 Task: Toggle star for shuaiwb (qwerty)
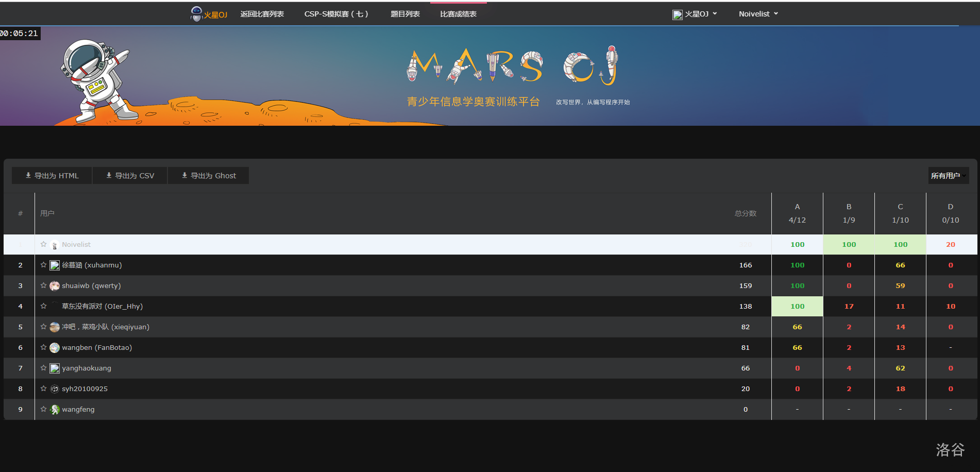point(44,285)
